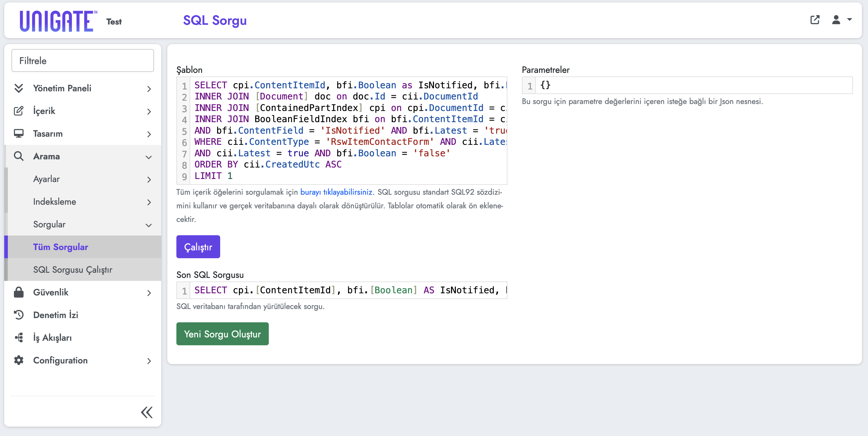Expand the user dropdown caret

coord(850,20)
